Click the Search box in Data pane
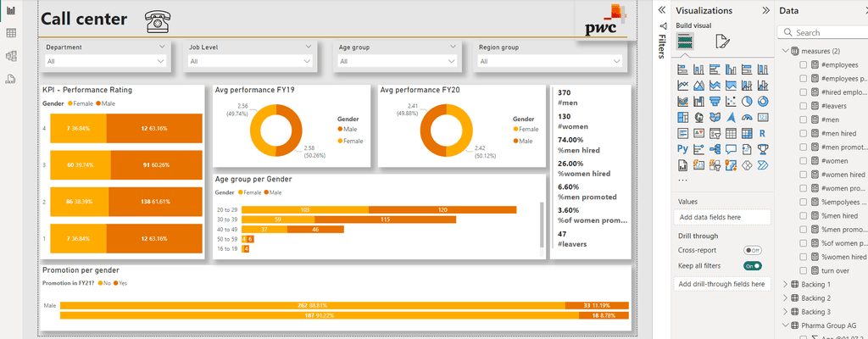 click(x=822, y=33)
